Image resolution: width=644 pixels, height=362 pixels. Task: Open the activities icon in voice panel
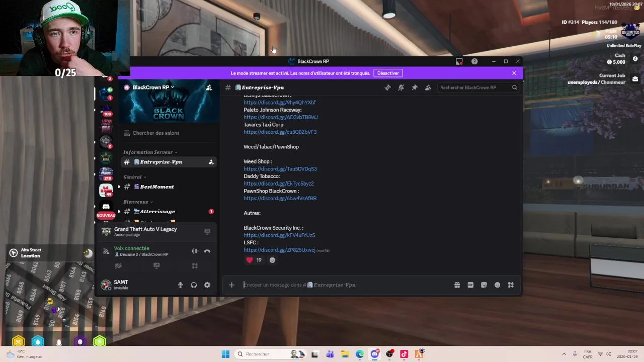[x=195, y=265]
